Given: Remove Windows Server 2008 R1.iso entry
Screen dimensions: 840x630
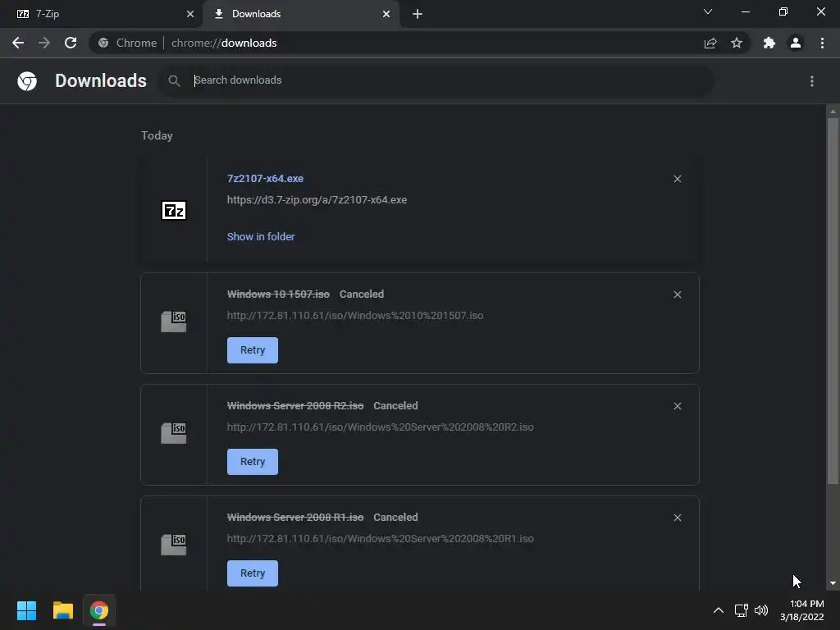Looking at the screenshot, I should click(x=677, y=518).
